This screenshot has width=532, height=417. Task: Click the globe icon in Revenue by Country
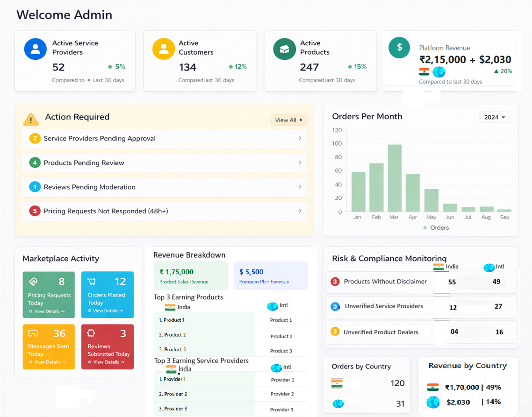[433, 402]
